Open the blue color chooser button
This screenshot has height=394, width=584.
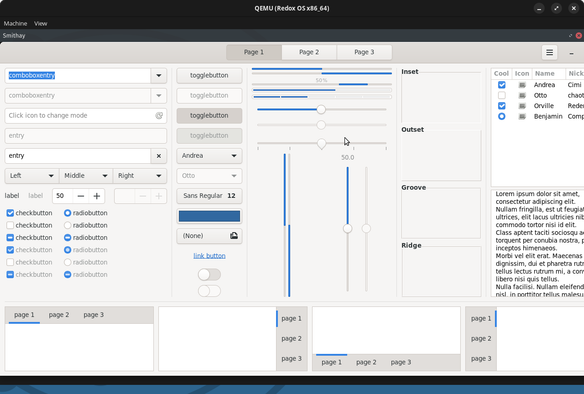tap(209, 216)
